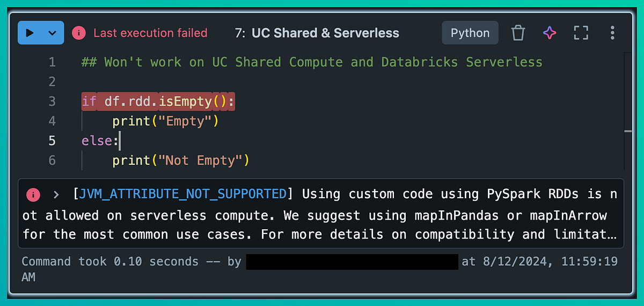Click the comment on line 1
The height and width of the screenshot is (306, 644).
tap(312, 62)
